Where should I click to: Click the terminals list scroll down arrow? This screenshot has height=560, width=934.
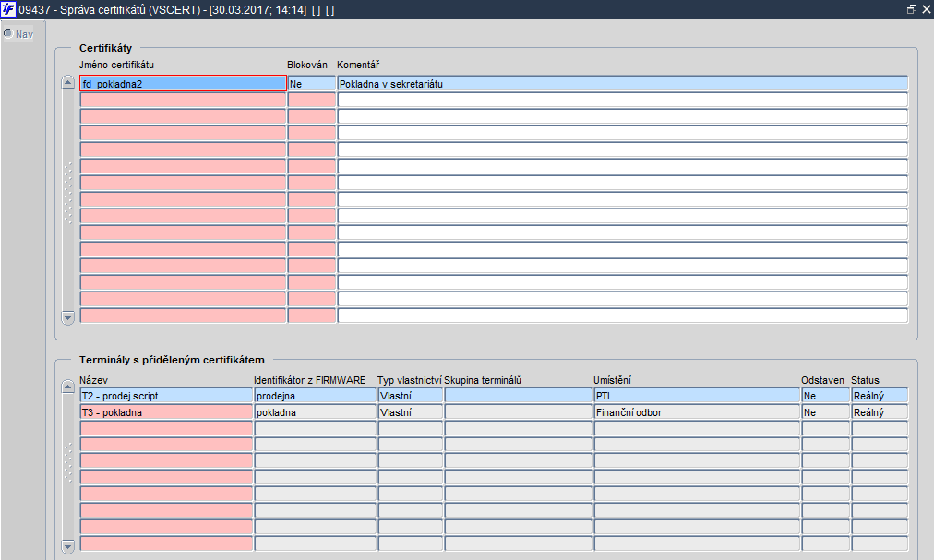(68, 546)
